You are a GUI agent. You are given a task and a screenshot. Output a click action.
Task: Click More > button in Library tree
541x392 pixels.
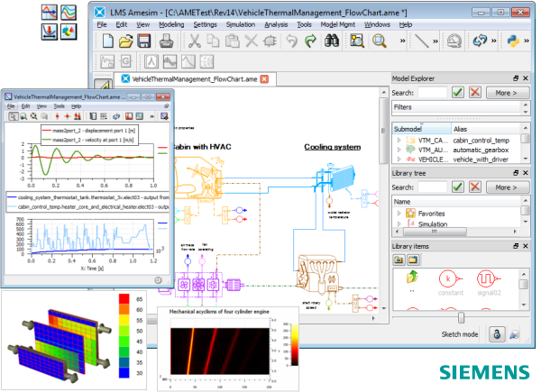coord(507,187)
